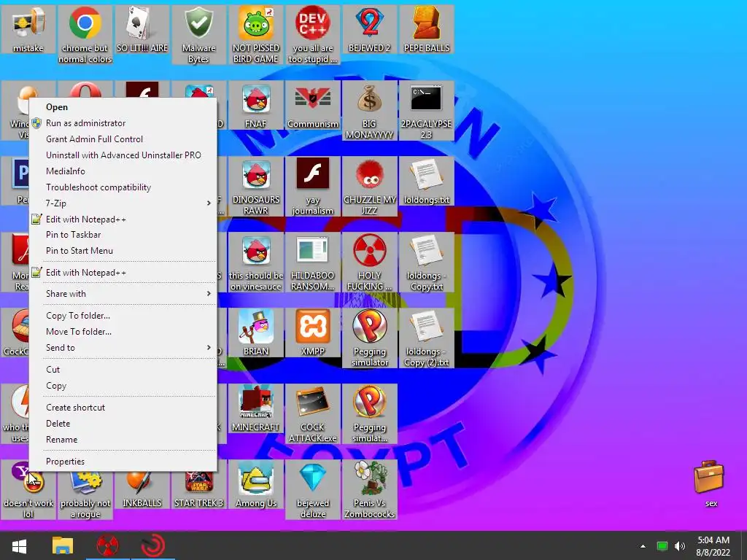Viewport: 747px width, 560px height.
Task: Launch 2PACALYPSE 2.3 command prompt icon
Action: [426, 111]
